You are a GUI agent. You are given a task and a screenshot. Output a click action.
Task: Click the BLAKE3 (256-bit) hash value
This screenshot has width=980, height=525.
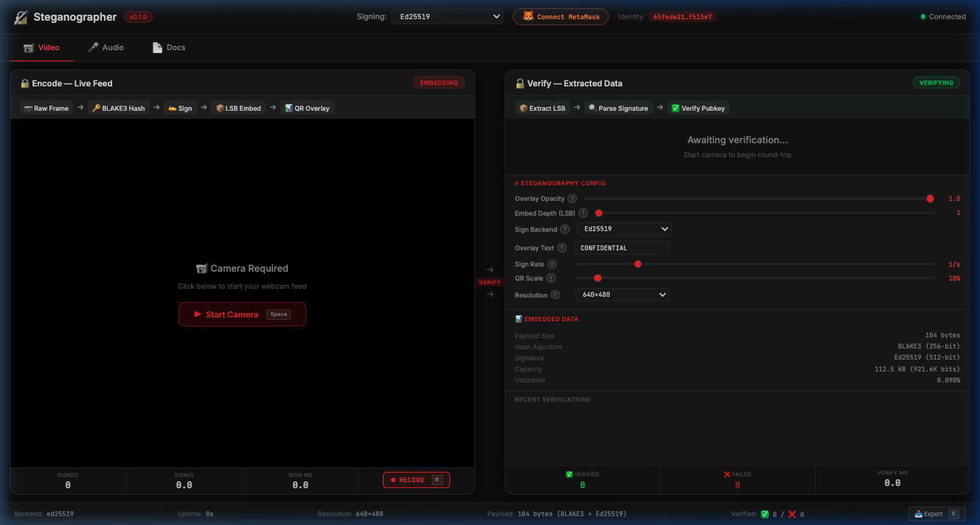[929, 347]
